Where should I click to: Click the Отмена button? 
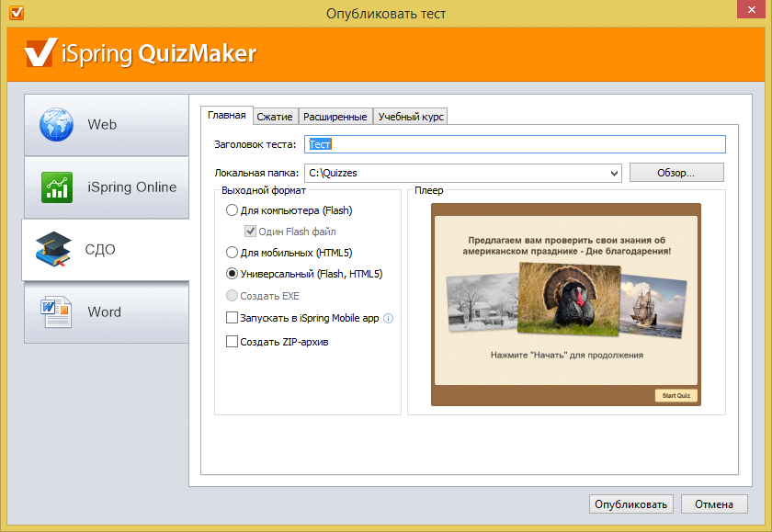(x=714, y=504)
